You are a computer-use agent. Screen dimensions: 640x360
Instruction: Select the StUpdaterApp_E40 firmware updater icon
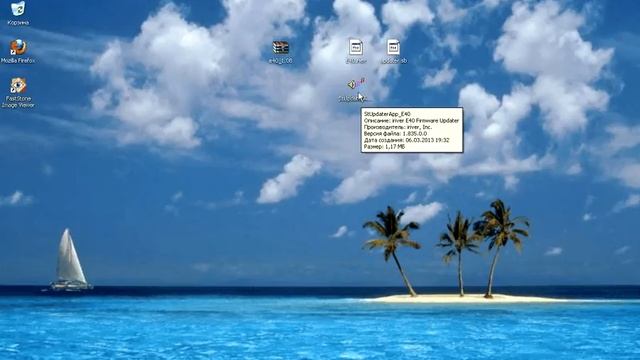pyautogui.click(x=356, y=85)
